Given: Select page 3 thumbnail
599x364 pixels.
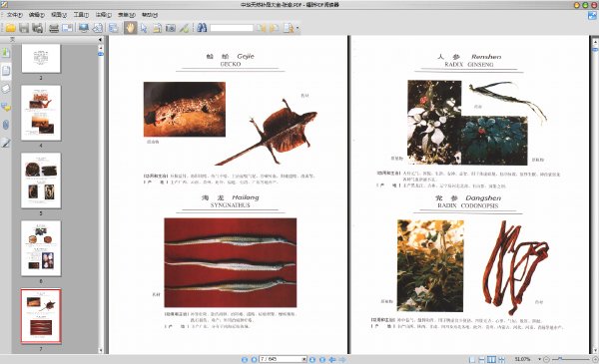Looking at the screenshot, I should click(x=41, y=59).
